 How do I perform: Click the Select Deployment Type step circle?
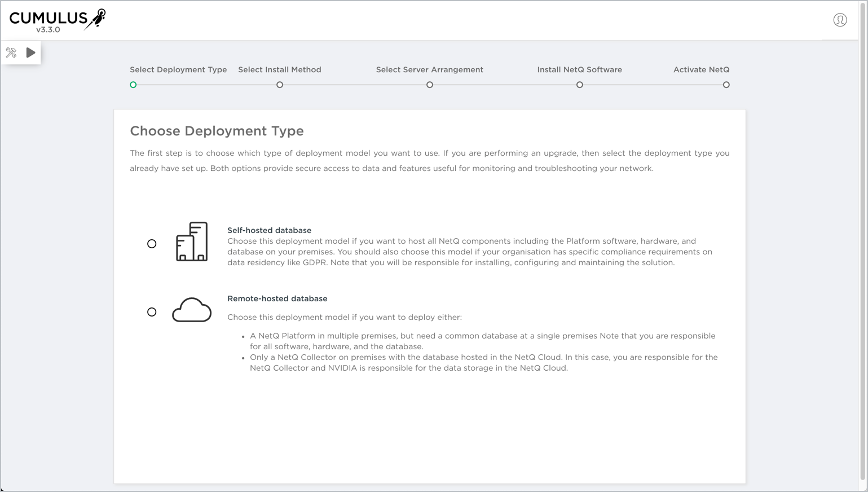tap(133, 85)
